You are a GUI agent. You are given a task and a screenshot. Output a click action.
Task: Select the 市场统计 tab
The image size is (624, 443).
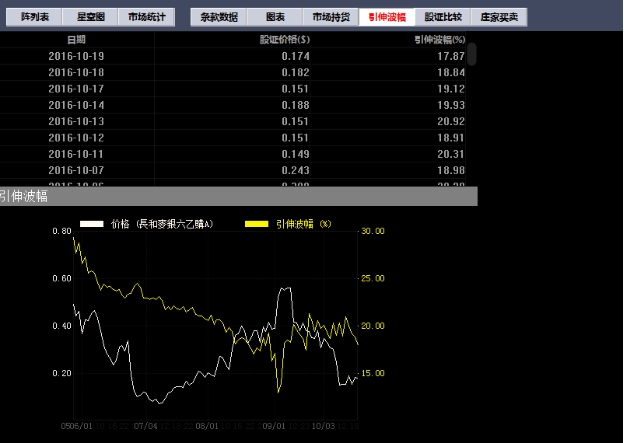point(147,17)
